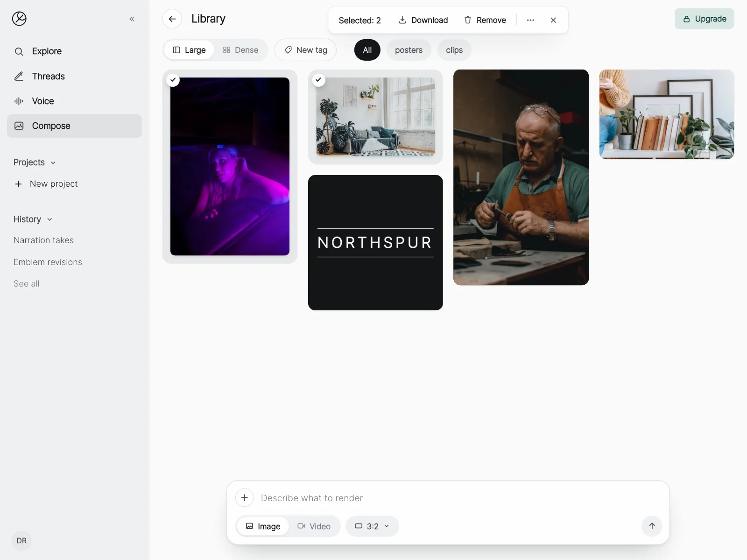
Task: Open Emblem revisions history entry
Action: click(x=48, y=262)
